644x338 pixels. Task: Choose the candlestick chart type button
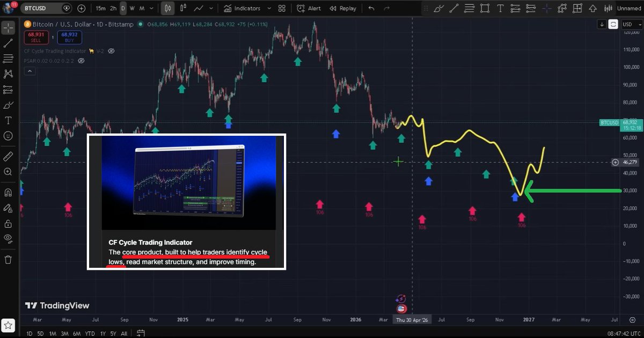168,9
